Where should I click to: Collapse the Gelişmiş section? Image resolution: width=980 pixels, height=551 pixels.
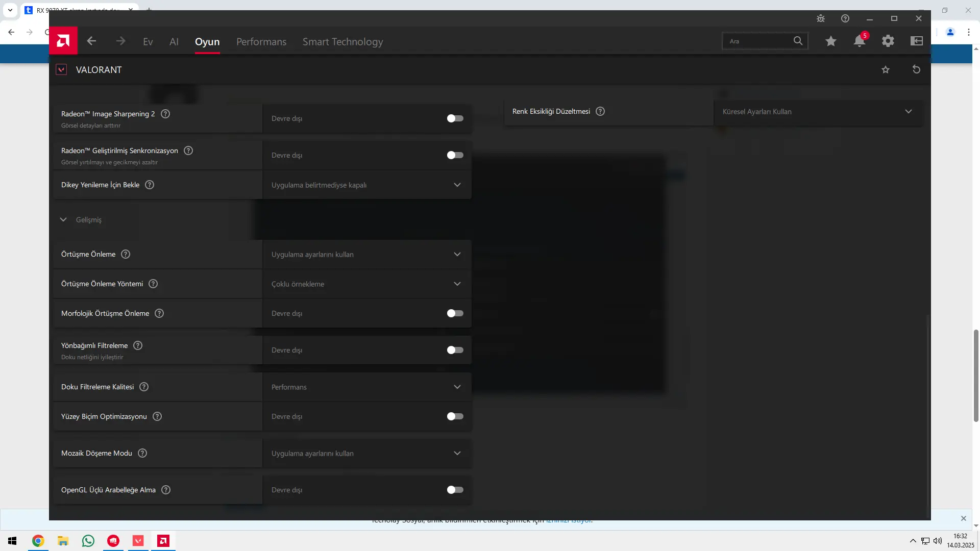tap(63, 219)
